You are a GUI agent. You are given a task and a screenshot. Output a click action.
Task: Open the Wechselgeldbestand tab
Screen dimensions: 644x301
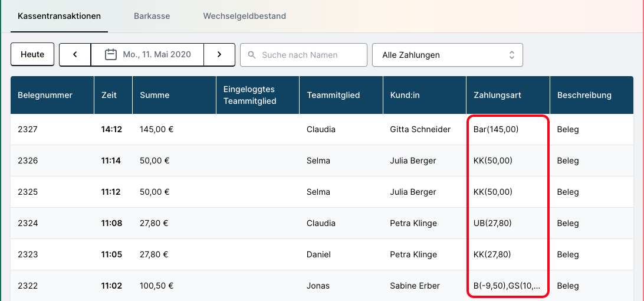[x=244, y=16]
